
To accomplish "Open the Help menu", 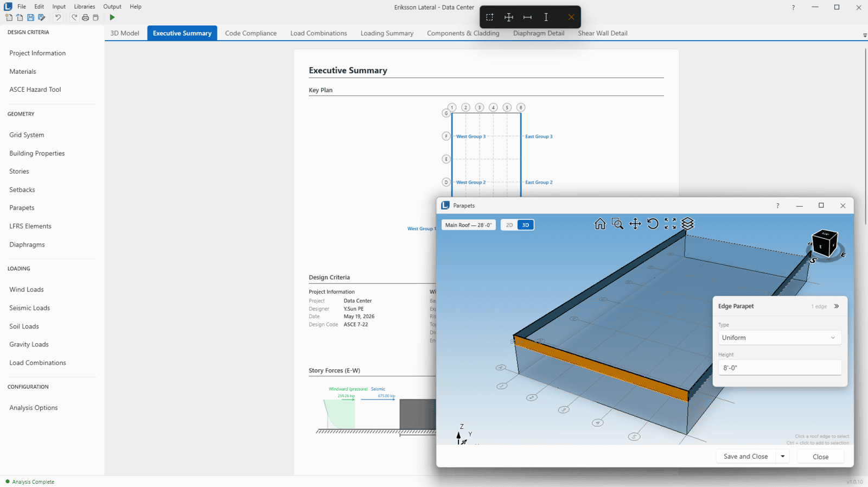I will (x=136, y=7).
